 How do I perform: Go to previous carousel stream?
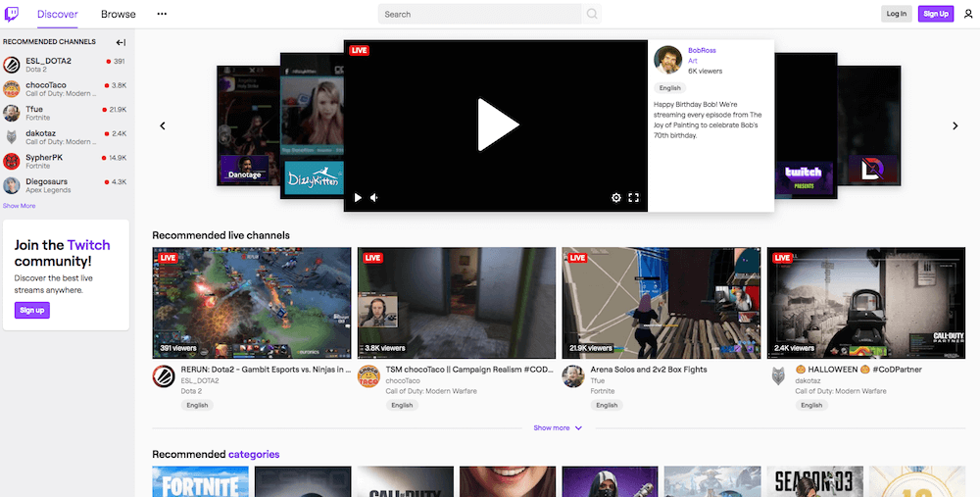coord(163,125)
